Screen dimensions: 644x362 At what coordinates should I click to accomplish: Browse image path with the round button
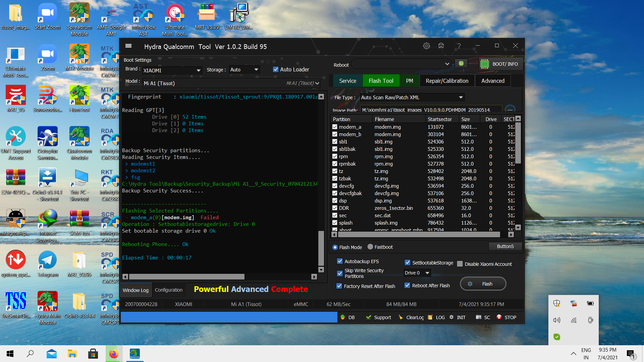click(x=510, y=109)
